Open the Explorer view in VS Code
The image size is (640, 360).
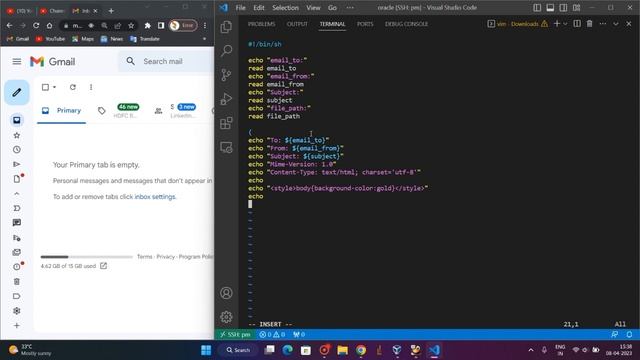point(226,27)
